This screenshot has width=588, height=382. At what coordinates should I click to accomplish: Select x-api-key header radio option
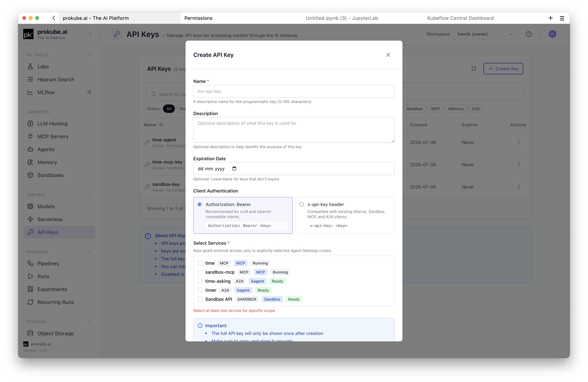click(x=301, y=204)
